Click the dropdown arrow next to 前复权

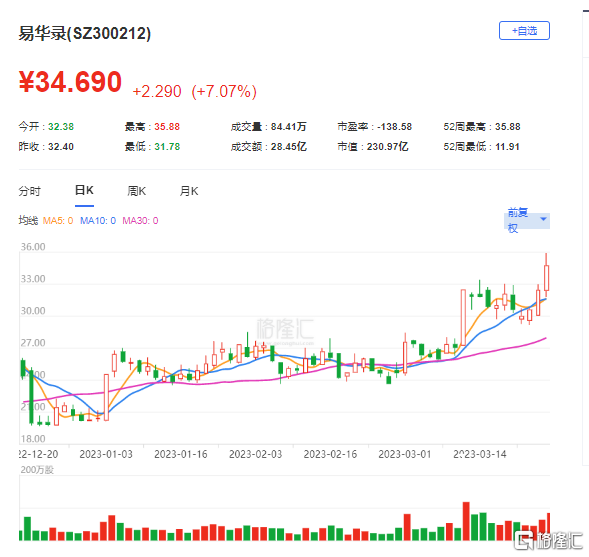pyautogui.click(x=543, y=219)
